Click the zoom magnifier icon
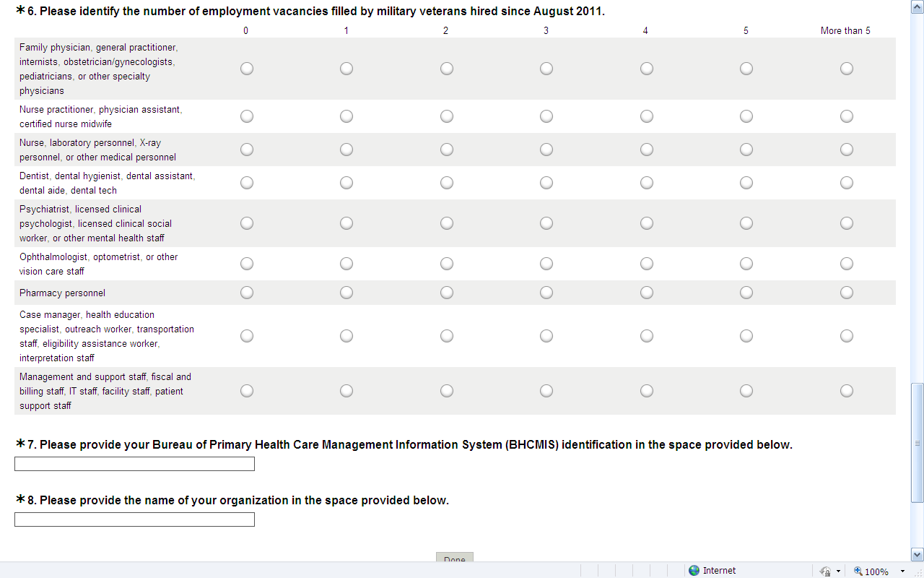The image size is (924, 578). 859,571
